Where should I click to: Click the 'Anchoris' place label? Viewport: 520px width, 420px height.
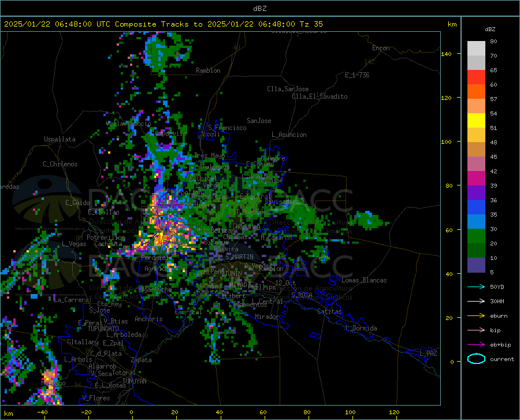pyautogui.click(x=148, y=319)
